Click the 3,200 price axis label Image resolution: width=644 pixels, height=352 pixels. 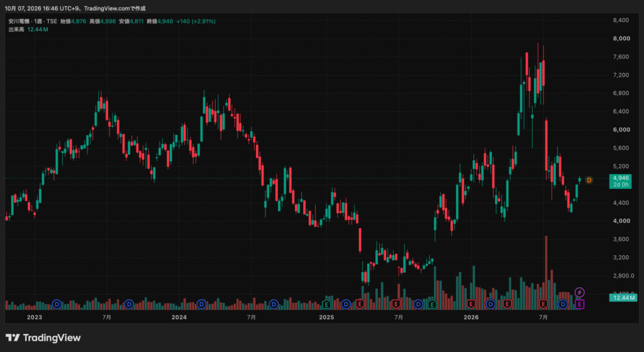point(621,258)
